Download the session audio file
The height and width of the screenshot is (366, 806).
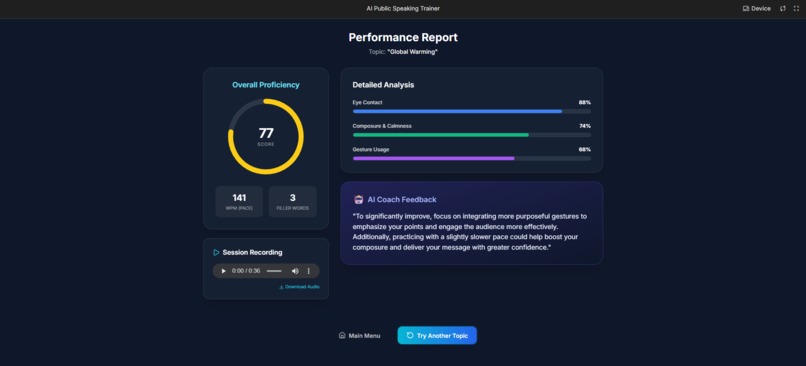pos(299,287)
